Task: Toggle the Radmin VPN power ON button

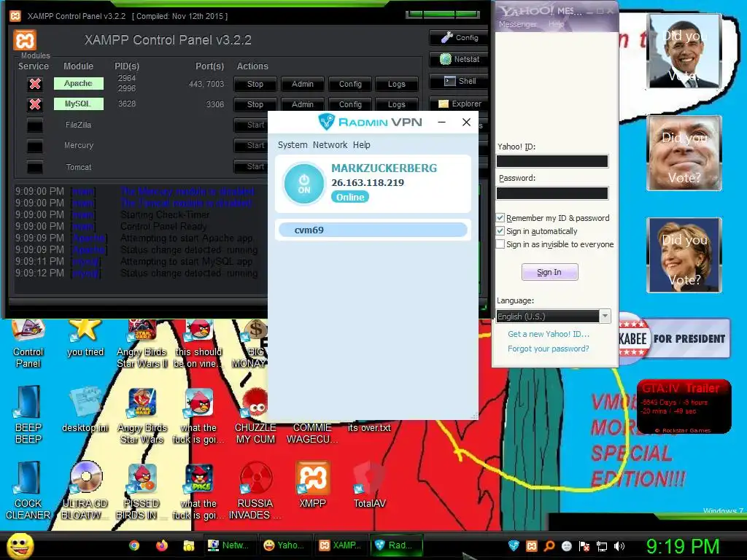Action: click(x=304, y=184)
